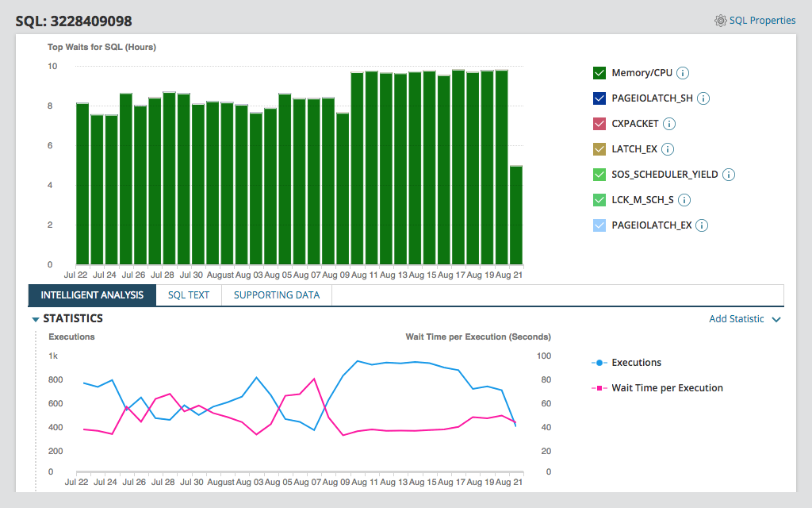Image resolution: width=812 pixels, height=508 pixels.
Task: View info for PAGEIOLATCH_EX wait
Action: [x=701, y=225]
